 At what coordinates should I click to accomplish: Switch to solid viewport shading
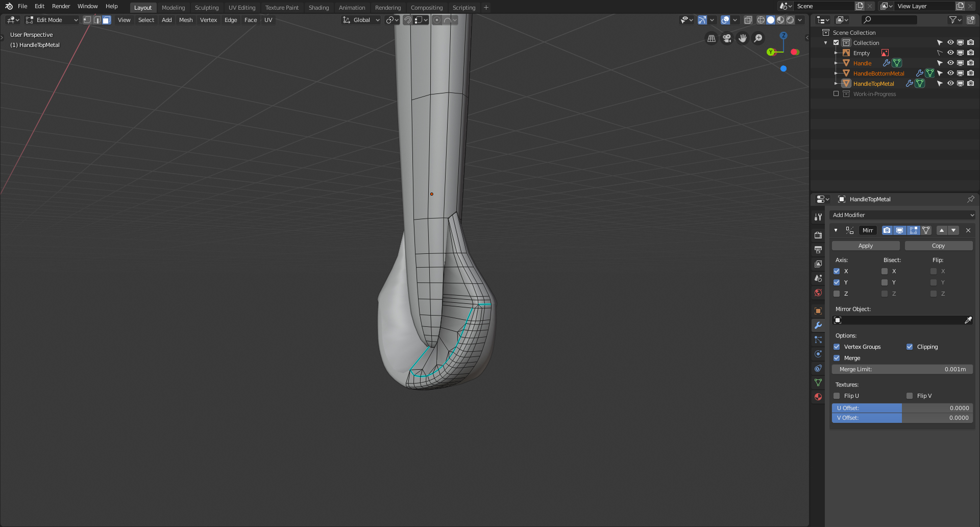coord(771,20)
